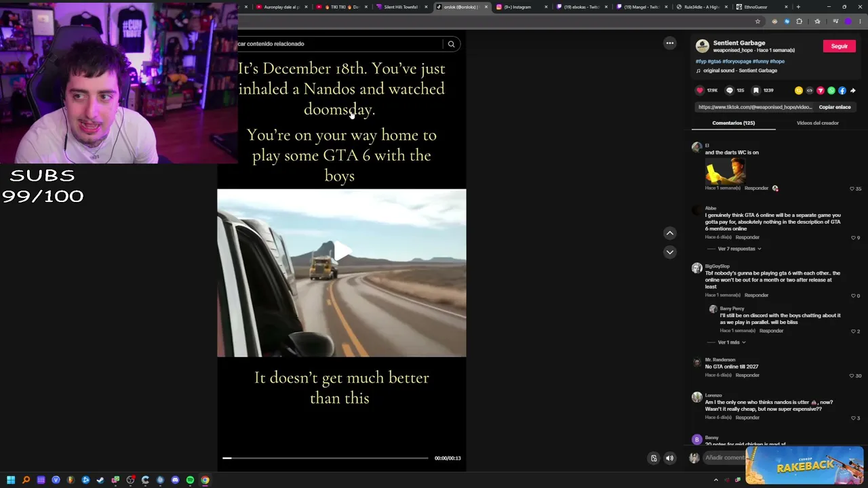This screenshot has height=488, width=868.
Task: Switch to the Comentarios (125) tab
Action: pyautogui.click(x=733, y=123)
